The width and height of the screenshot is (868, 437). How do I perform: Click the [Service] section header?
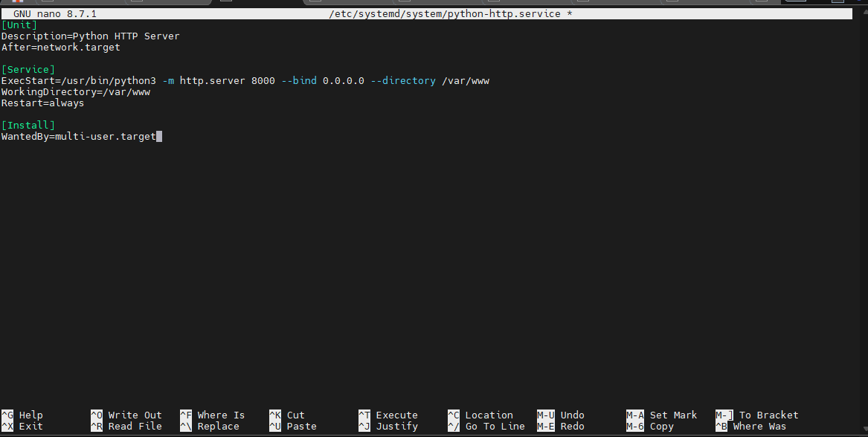28,69
